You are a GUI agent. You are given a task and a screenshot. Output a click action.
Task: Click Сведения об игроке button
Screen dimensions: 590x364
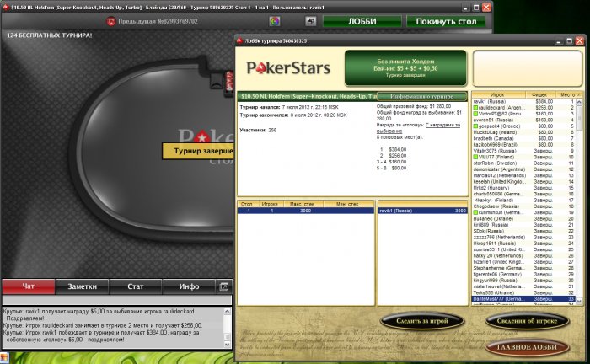pyautogui.click(x=527, y=321)
